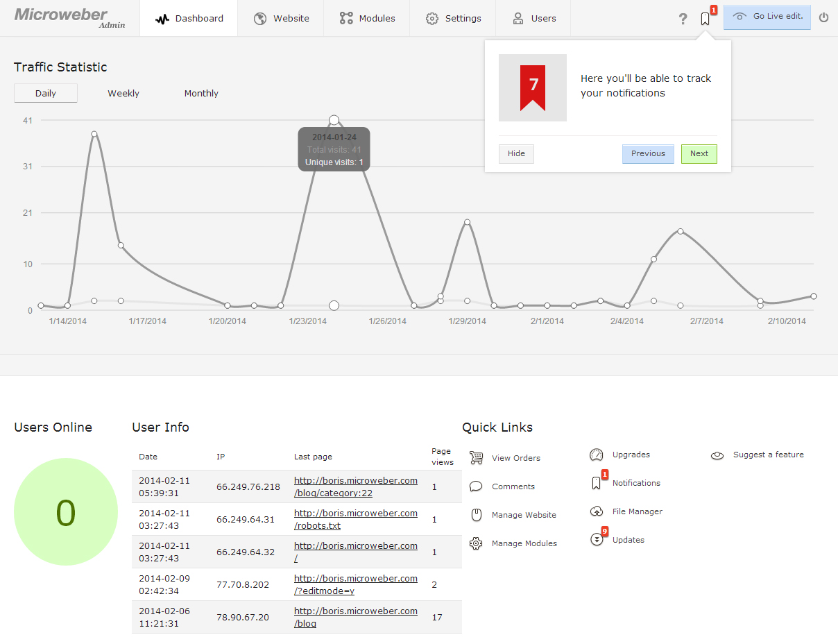Open help using the question mark icon

point(683,19)
